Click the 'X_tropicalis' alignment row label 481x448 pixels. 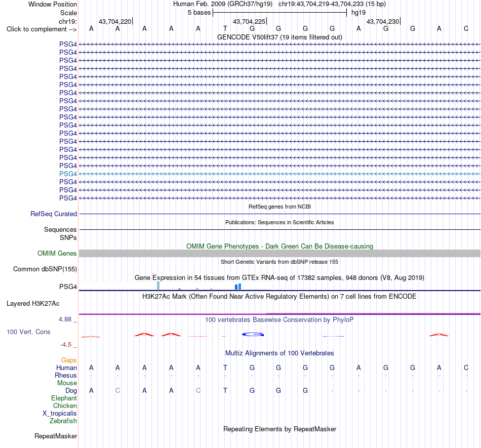pos(60,414)
